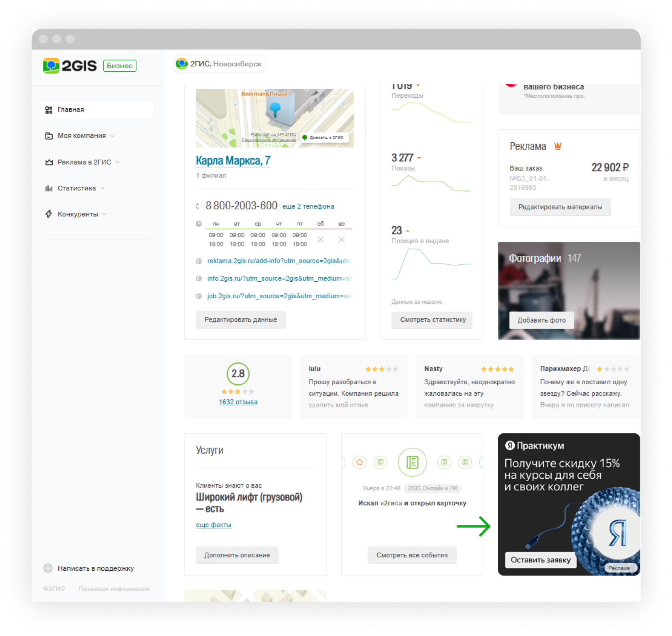Click the 3 277 Показы value
This screenshot has height=636, width=672.
402,158
